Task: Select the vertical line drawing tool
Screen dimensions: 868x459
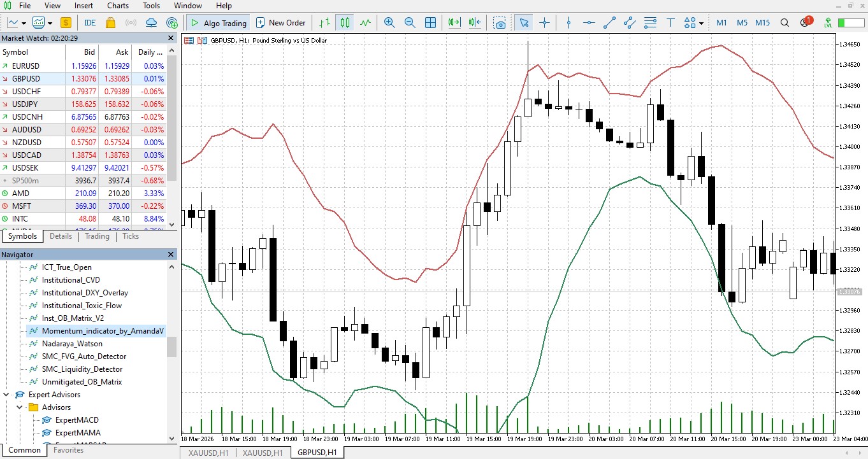Action: (568, 23)
